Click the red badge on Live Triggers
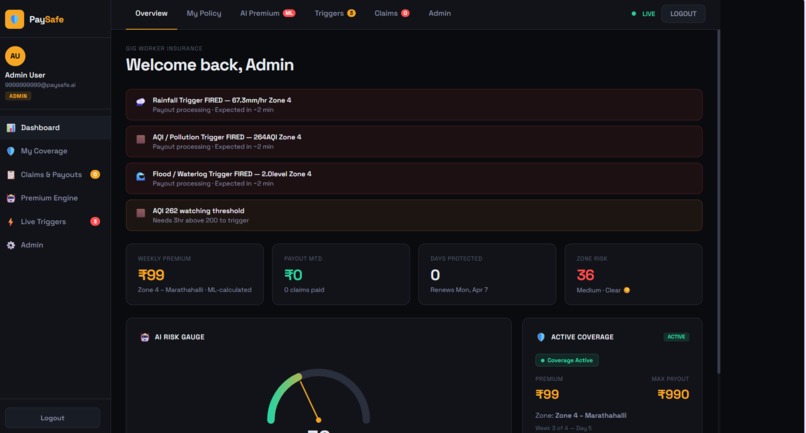The image size is (806, 433). 95,222
